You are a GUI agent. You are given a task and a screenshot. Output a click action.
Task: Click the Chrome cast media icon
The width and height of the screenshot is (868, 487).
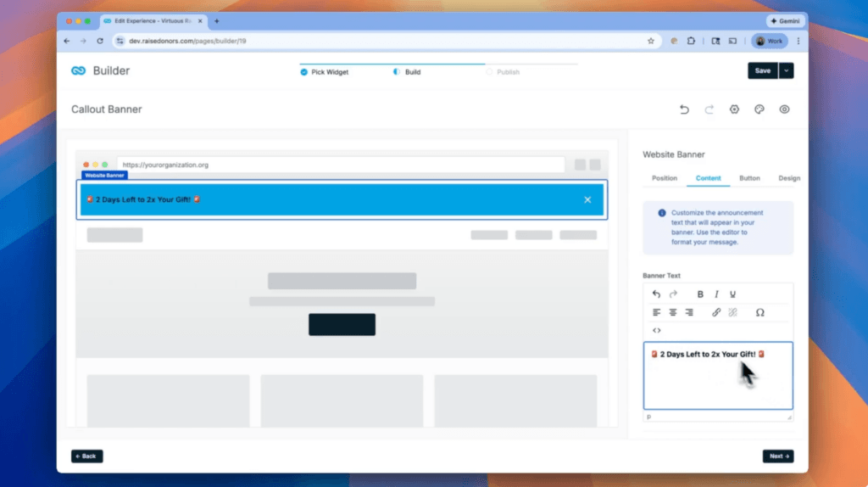tap(732, 41)
